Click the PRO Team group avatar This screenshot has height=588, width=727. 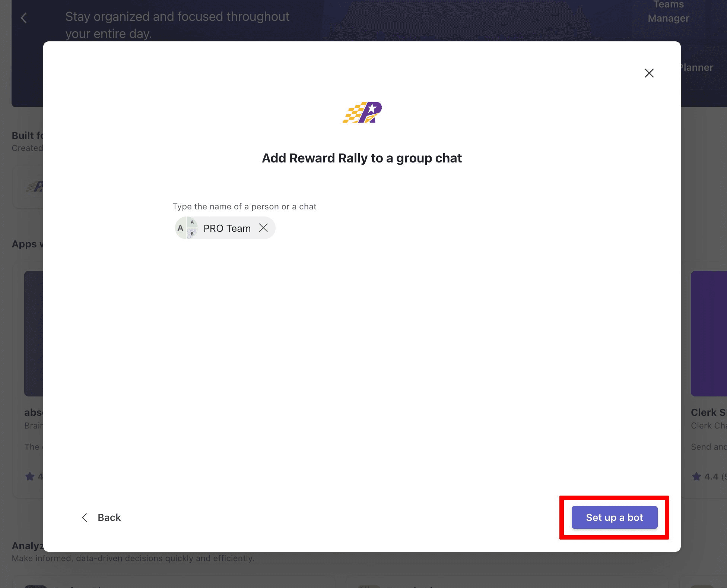click(x=186, y=228)
